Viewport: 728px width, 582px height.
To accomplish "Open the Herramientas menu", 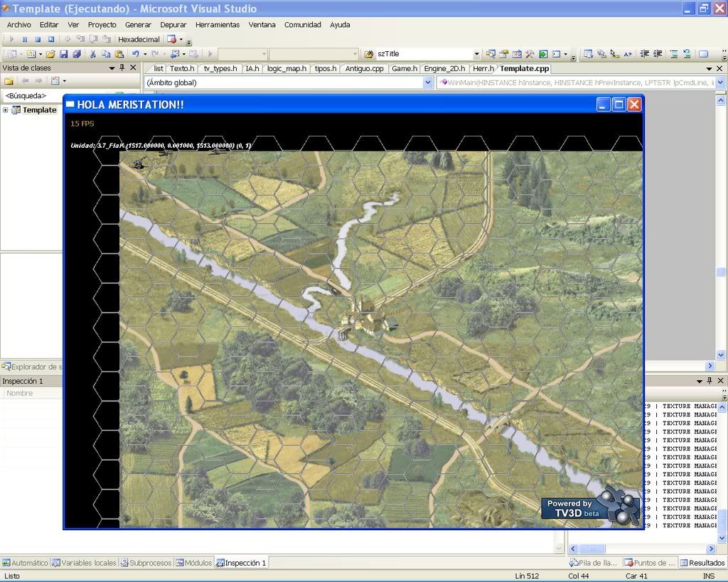I will (x=218, y=25).
